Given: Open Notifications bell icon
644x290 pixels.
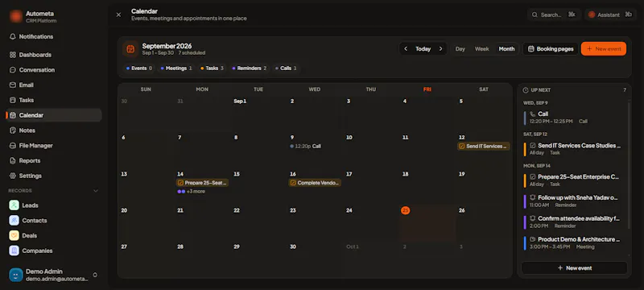Looking at the screenshot, I should point(13,36).
